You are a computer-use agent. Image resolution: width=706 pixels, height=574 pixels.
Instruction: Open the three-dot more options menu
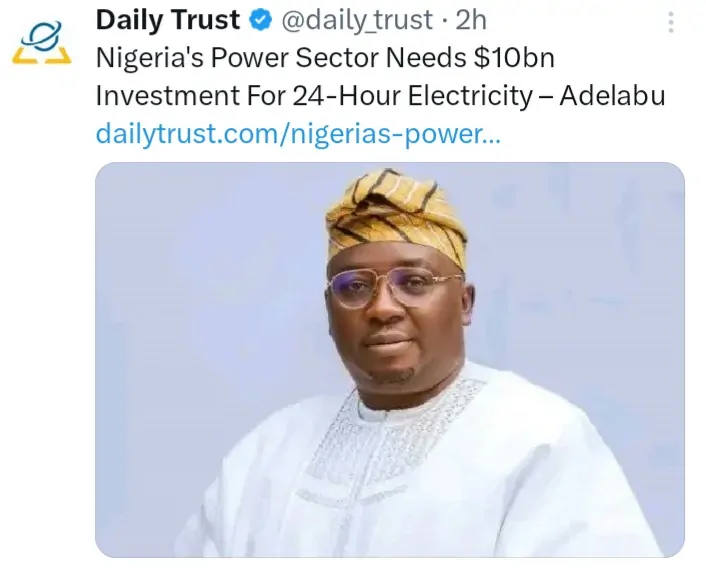coord(671,20)
